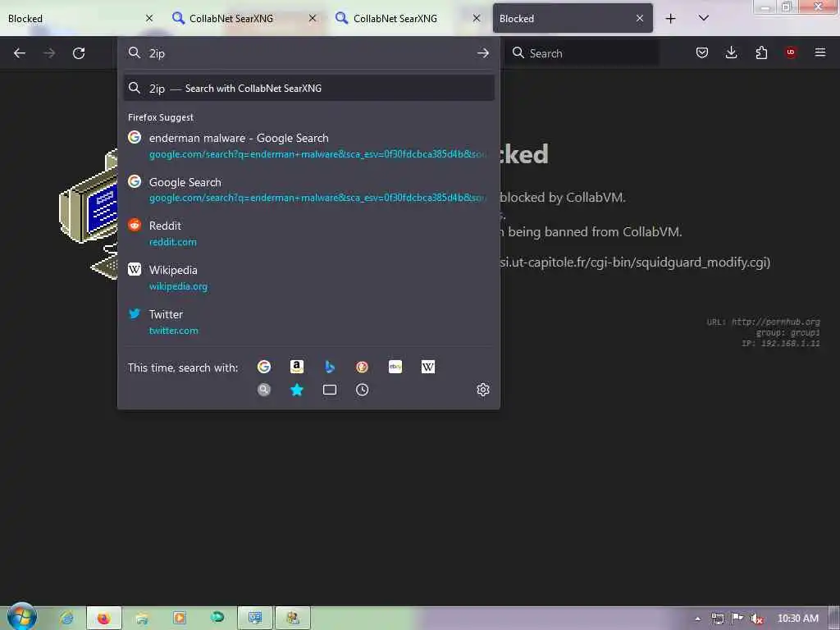
Task: Search bookmarks with the star icon
Action: (297, 390)
